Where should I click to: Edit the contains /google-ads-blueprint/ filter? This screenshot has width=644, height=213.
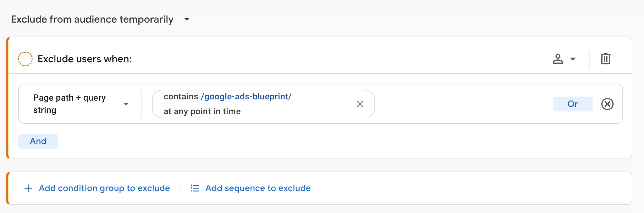[x=263, y=104]
